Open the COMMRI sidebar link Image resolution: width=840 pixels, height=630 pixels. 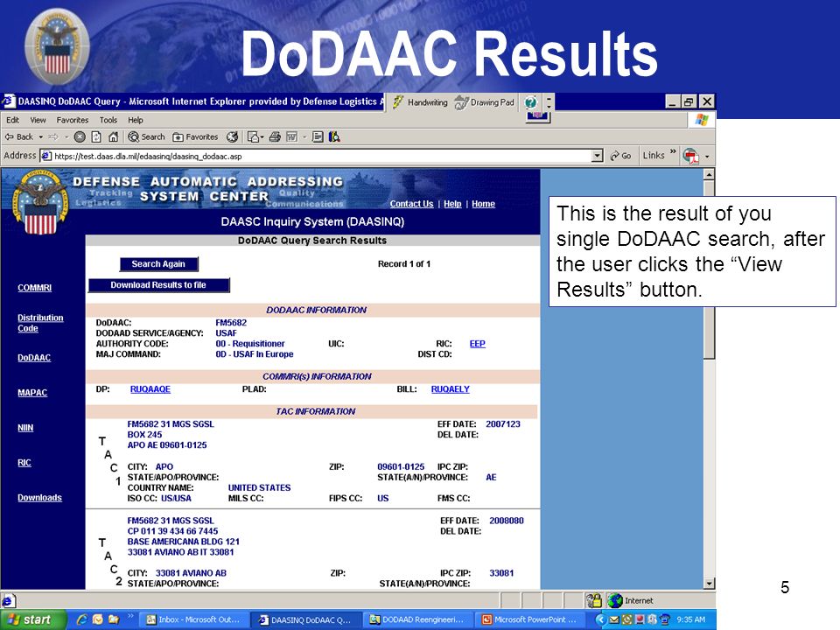tap(35, 288)
